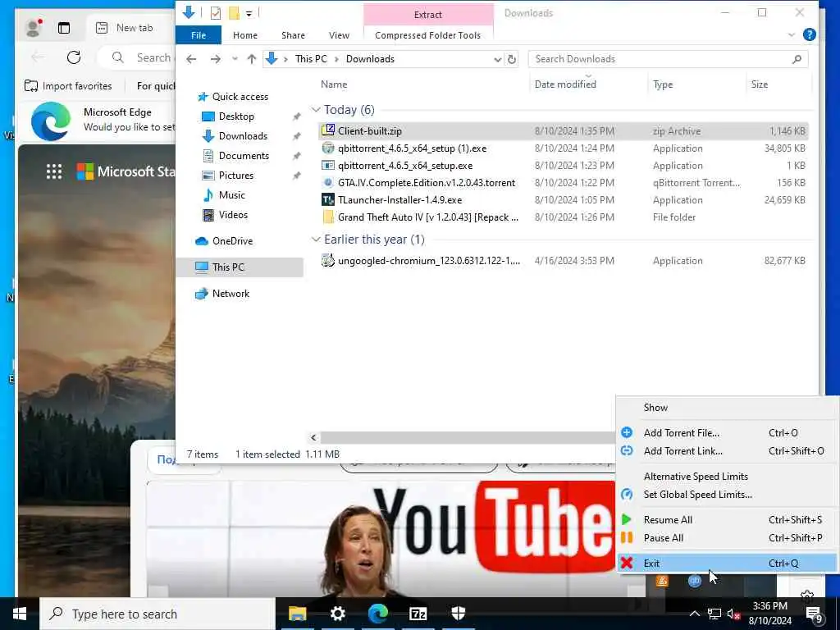Viewport: 840px width, 630px height.
Task: Show hidden system tray icons
Action: coord(694,614)
